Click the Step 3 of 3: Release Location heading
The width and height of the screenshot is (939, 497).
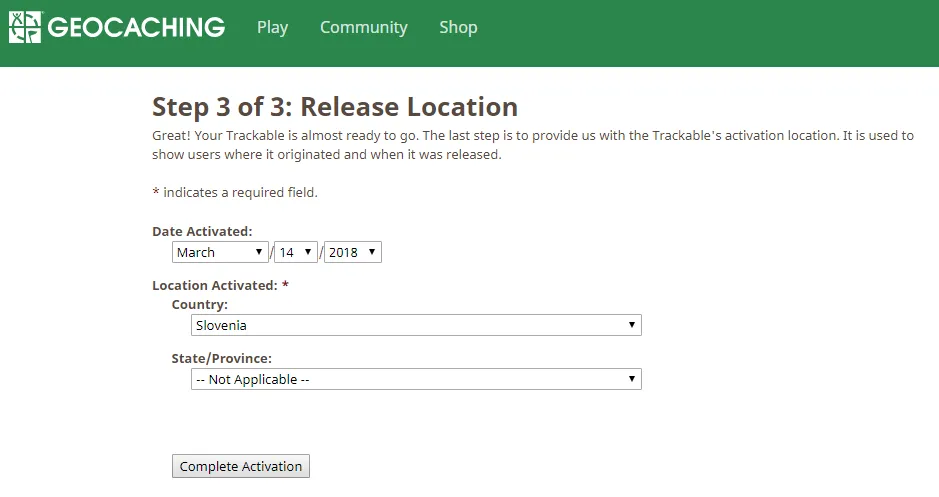[x=335, y=107]
